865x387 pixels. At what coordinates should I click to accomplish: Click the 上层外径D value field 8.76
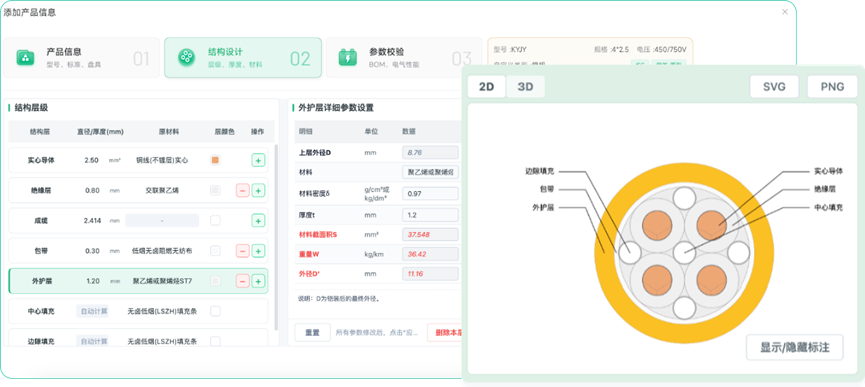[x=430, y=152]
